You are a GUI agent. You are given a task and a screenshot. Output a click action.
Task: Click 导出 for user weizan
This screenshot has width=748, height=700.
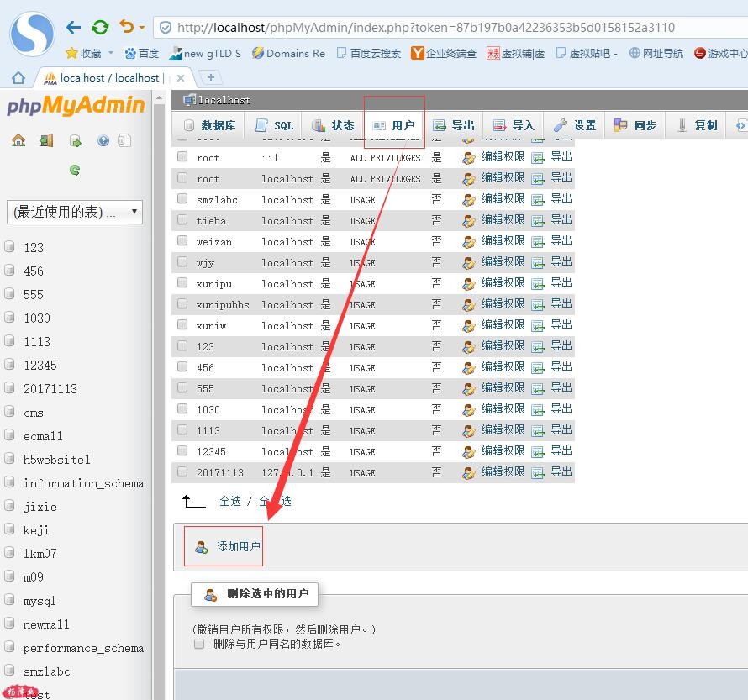[561, 241]
